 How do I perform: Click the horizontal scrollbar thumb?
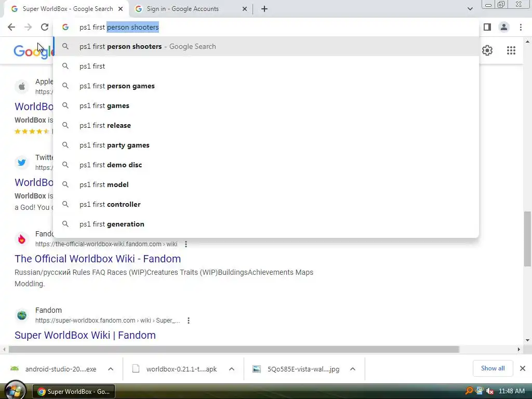pos(234,350)
